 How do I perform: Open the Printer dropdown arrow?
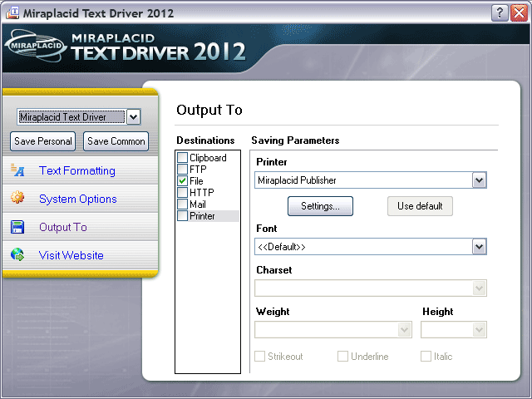[x=479, y=180]
